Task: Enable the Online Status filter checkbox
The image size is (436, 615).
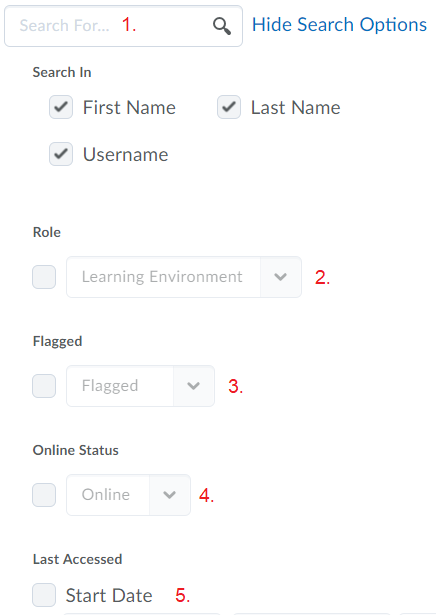Action: [44, 495]
